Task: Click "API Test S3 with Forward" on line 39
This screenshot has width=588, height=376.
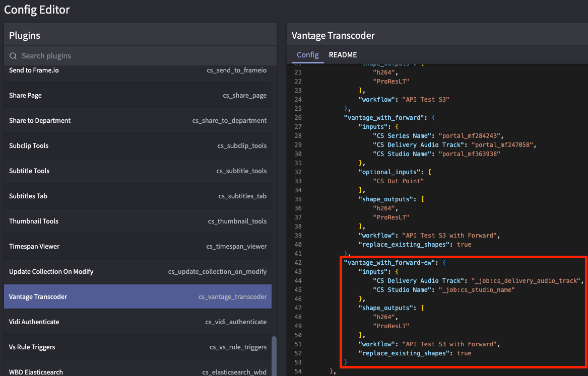Action: coord(449,235)
